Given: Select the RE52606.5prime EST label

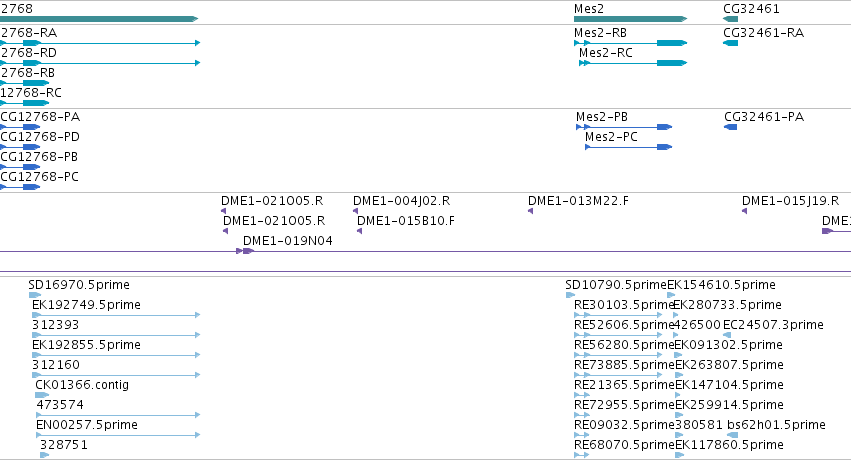Looking at the screenshot, I should [x=624, y=325].
